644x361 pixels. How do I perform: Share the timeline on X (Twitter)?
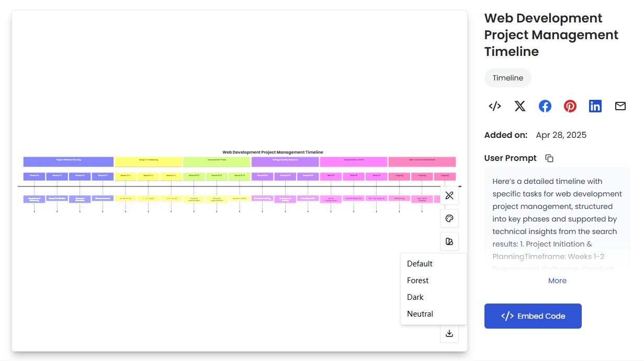pos(519,107)
